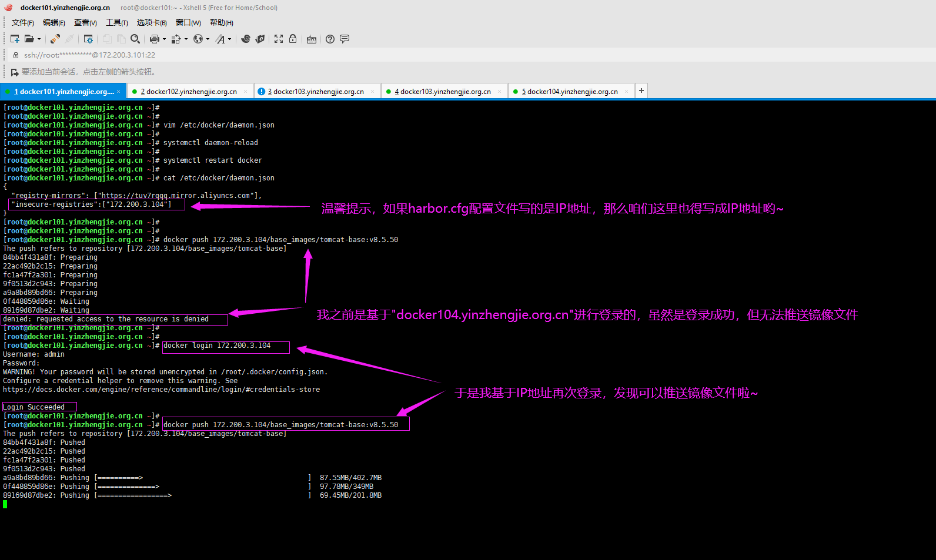Open the 编辑(E) menu
The height and width of the screenshot is (560, 936).
pyautogui.click(x=54, y=22)
